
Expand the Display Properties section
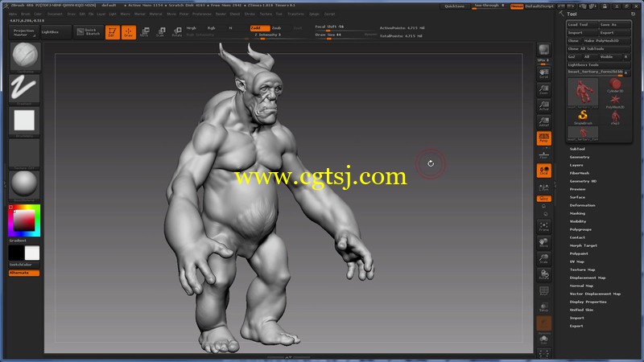(x=588, y=302)
